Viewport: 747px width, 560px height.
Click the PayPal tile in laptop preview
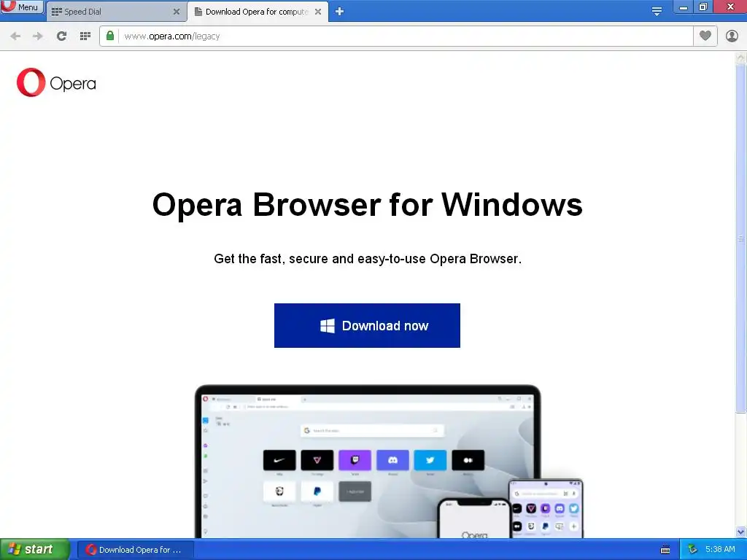(x=317, y=491)
